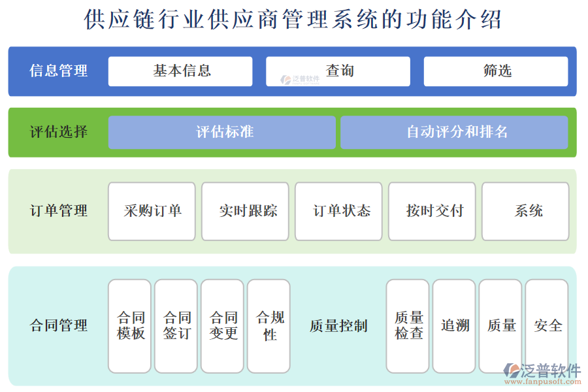The width and height of the screenshot is (588, 392).
Task: Click the 实时跟踪 card
Action: point(245,211)
